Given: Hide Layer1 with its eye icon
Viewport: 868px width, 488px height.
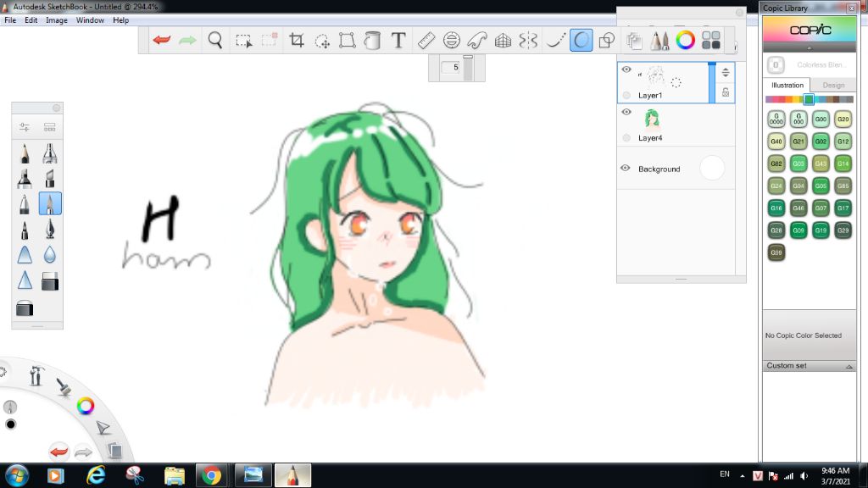Looking at the screenshot, I should [x=626, y=69].
